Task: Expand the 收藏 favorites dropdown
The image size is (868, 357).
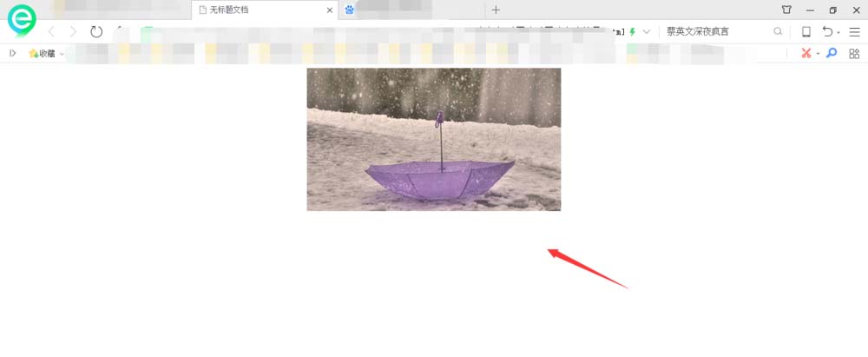Action: [62, 54]
